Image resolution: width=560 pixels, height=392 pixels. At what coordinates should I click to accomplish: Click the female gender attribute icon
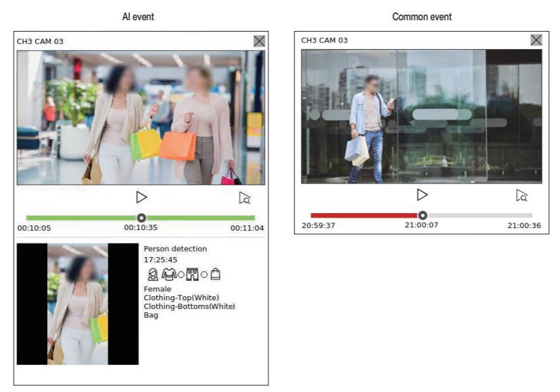coord(153,274)
